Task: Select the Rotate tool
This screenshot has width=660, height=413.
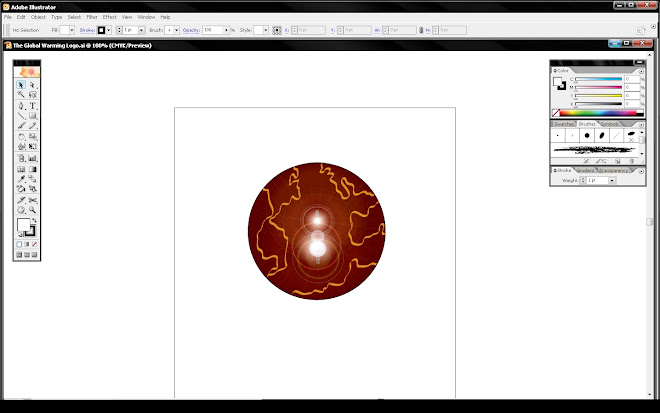Action: [x=21, y=137]
